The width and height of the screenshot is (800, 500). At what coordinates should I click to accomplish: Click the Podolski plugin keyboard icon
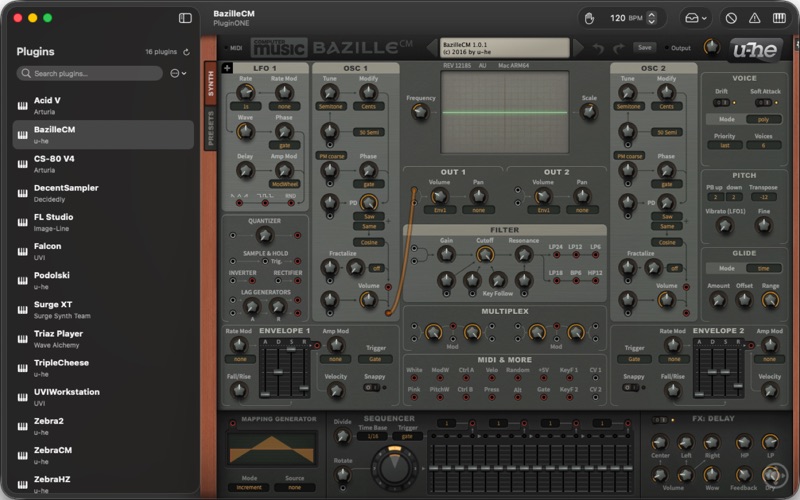point(22,281)
